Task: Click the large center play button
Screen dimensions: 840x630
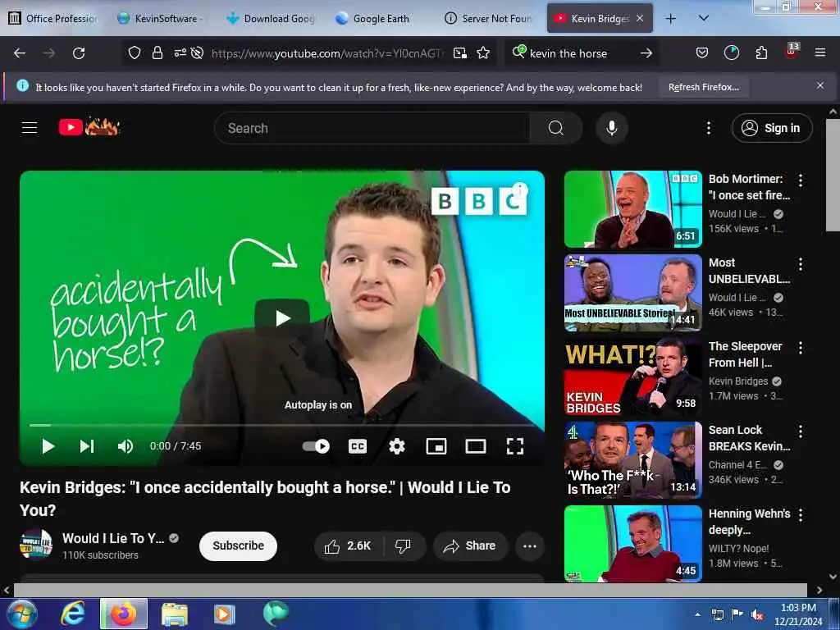Action: point(282,317)
